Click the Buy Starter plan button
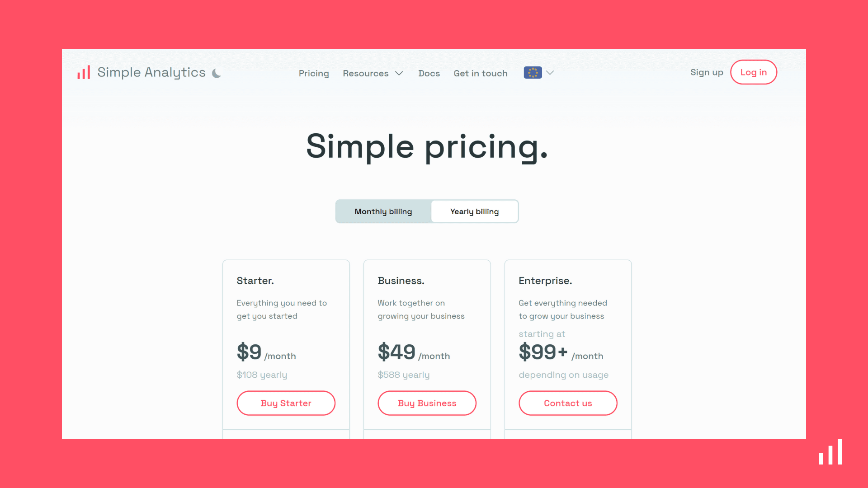This screenshot has height=488, width=868. pyautogui.click(x=286, y=403)
